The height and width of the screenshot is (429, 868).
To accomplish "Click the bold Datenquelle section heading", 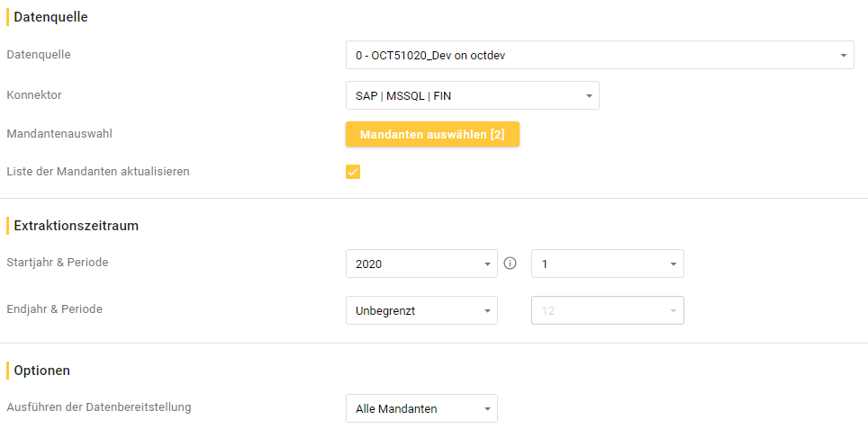I will pyautogui.click(x=50, y=17).
